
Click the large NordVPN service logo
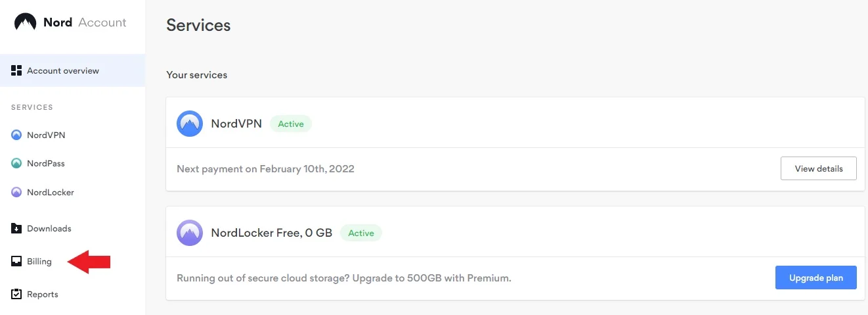coord(190,124)
